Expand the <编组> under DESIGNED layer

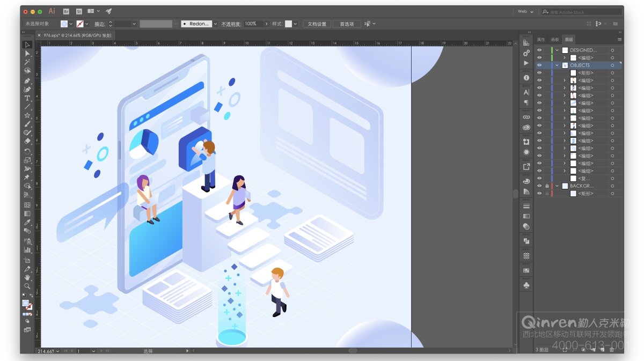565,58
